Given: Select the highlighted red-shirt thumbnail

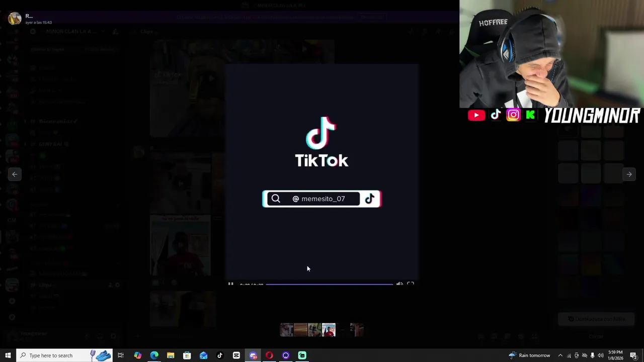Looking at the screenshot, I should [329, 330].
